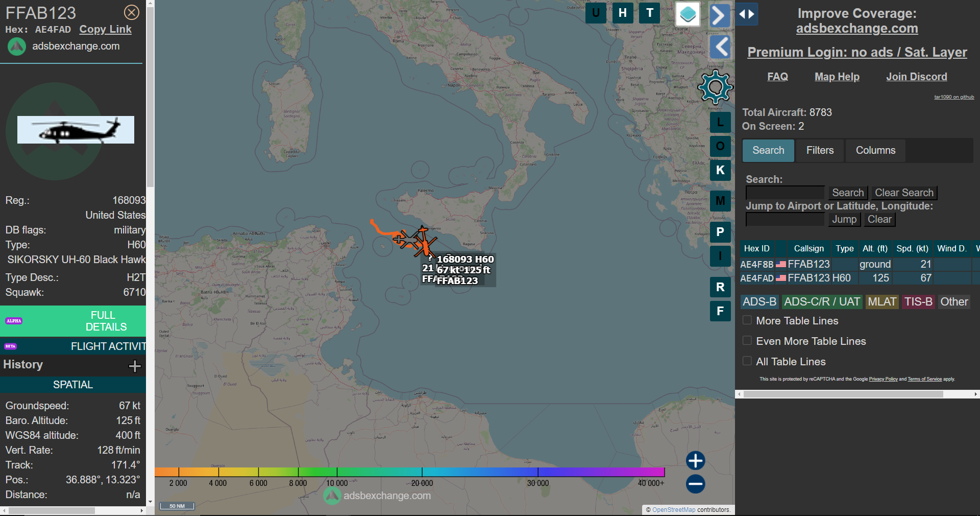The width and height of the screenshot is (980, 516).
Task: Click the info panel vertical scrollbar
Action: coord(150,97)
